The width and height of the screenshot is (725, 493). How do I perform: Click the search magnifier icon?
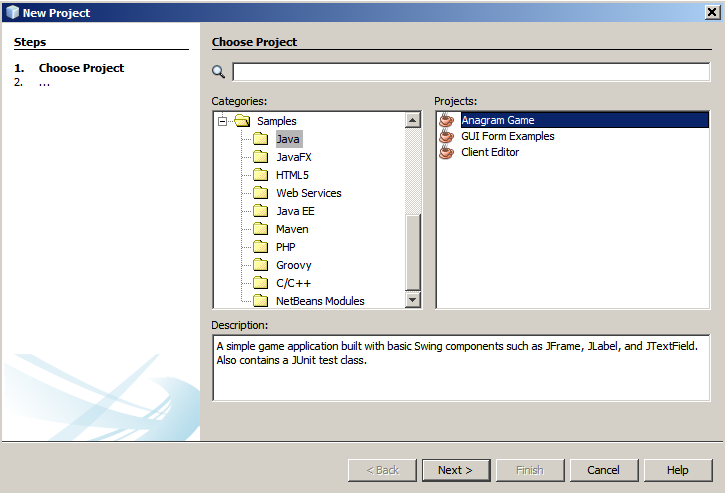(x=219, y=72)
